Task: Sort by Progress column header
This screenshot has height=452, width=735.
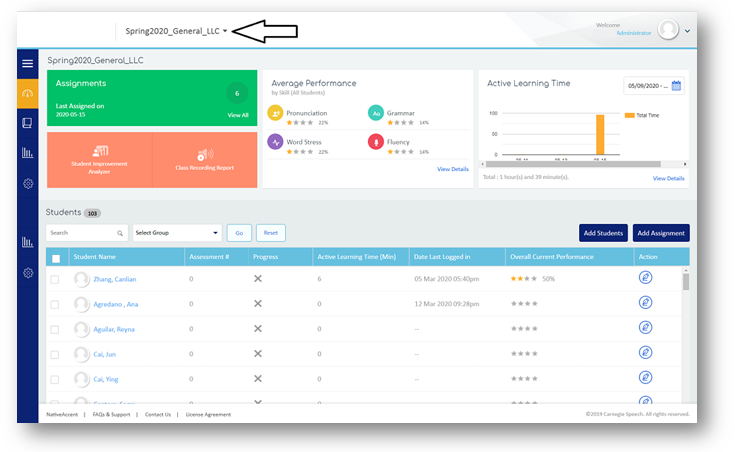Action: pyautogui.click(x=265, y=256)
